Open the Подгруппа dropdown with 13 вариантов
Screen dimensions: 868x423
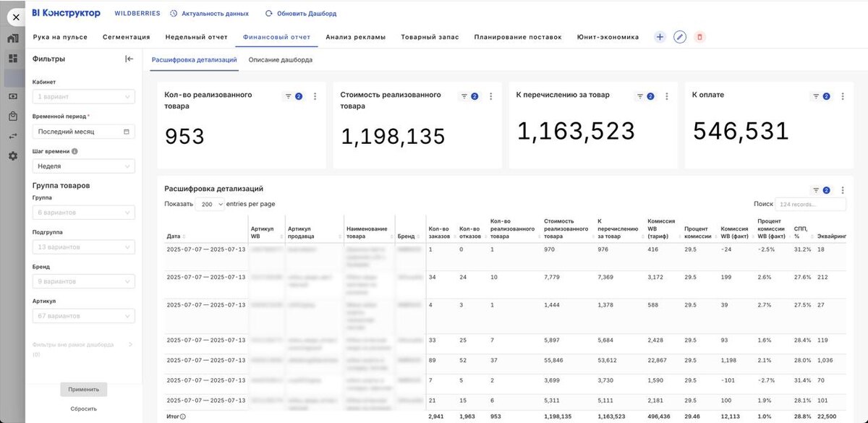83,247
